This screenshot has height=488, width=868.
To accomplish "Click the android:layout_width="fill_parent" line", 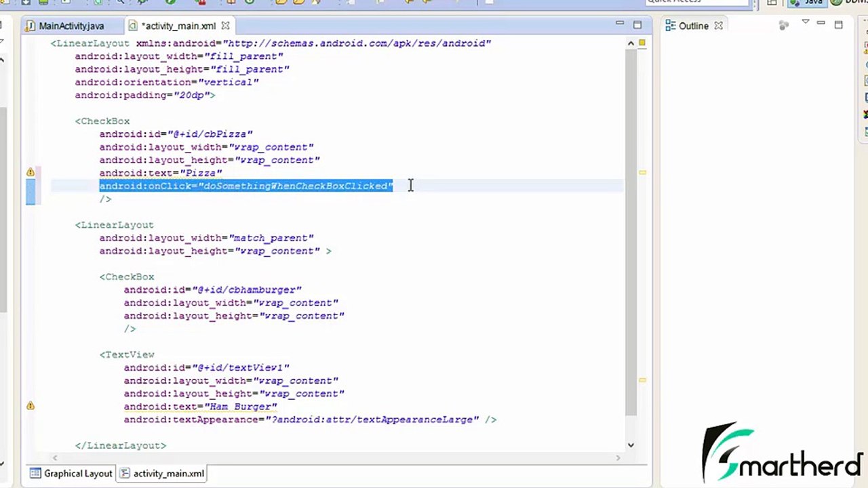I will (179, 56).
